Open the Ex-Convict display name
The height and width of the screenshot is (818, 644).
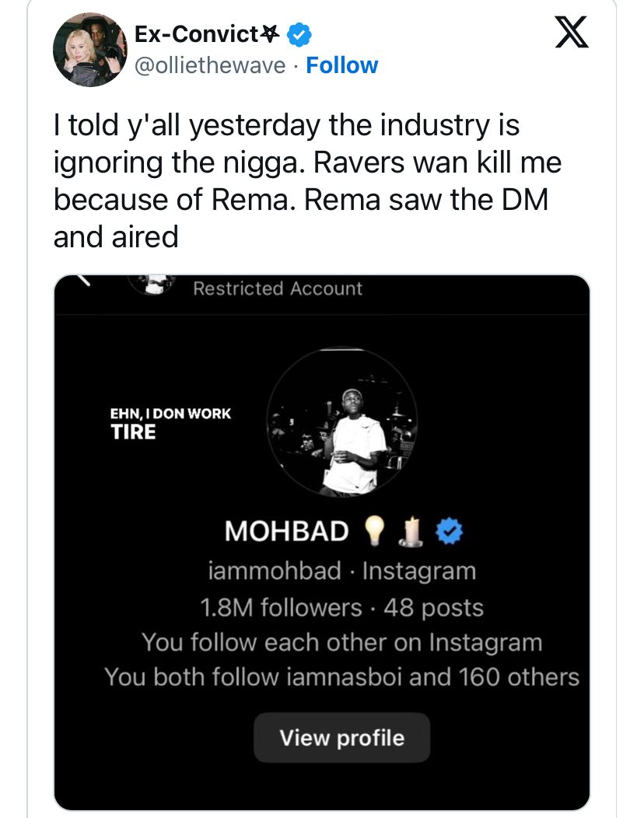197,34
